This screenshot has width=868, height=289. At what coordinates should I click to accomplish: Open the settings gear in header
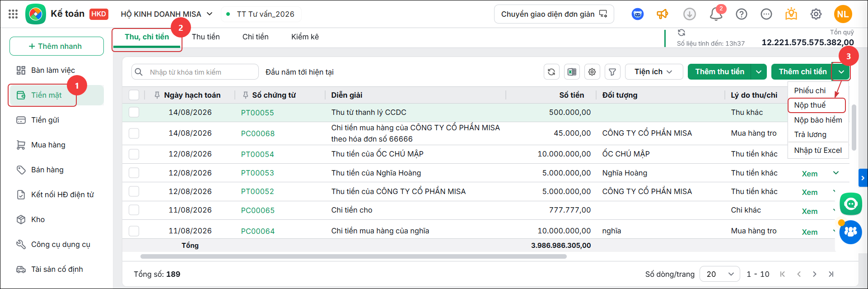click(x=816, y=14)
